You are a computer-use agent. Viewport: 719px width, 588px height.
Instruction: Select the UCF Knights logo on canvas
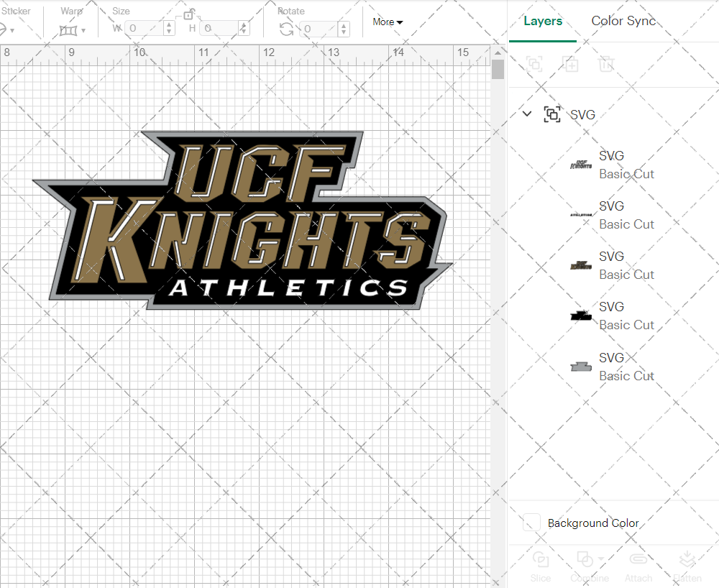tap(242, 221)
